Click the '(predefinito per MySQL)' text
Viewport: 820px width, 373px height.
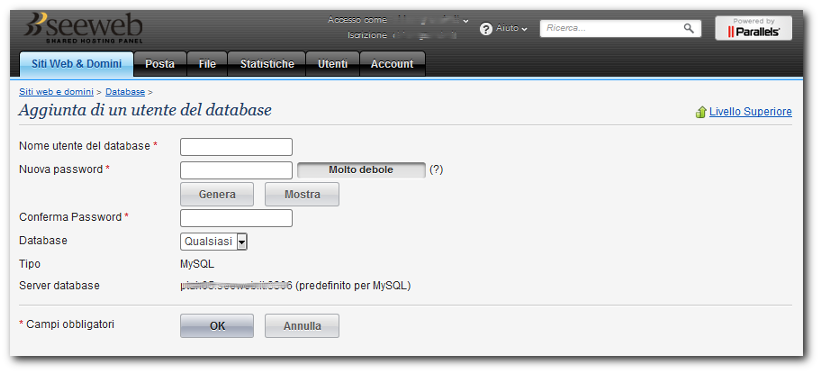pos(353,286)
